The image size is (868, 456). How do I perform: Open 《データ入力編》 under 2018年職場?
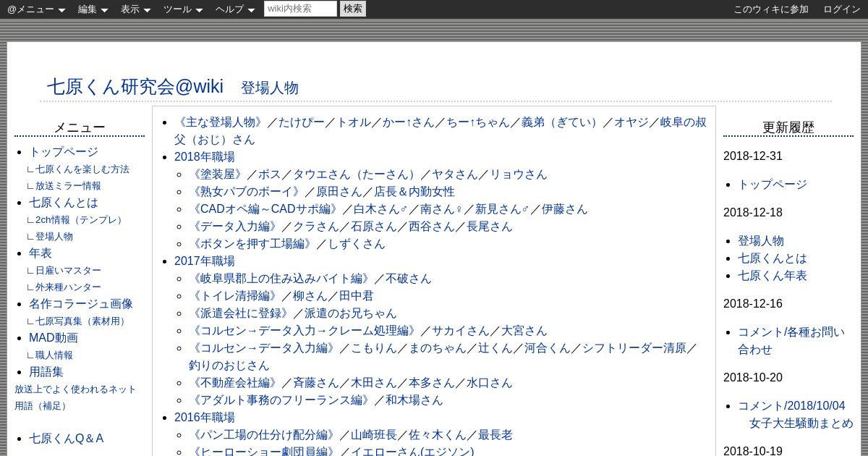tap(235, 227)
